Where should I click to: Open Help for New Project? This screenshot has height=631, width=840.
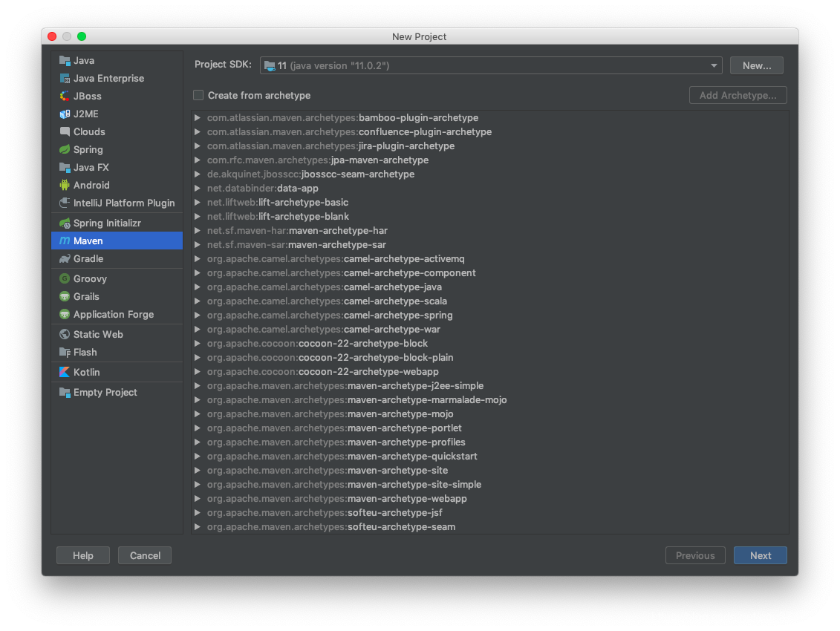(83, 555)
